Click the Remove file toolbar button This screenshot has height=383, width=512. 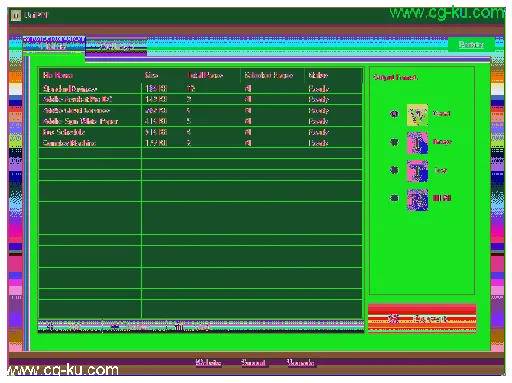click(133, 327)
